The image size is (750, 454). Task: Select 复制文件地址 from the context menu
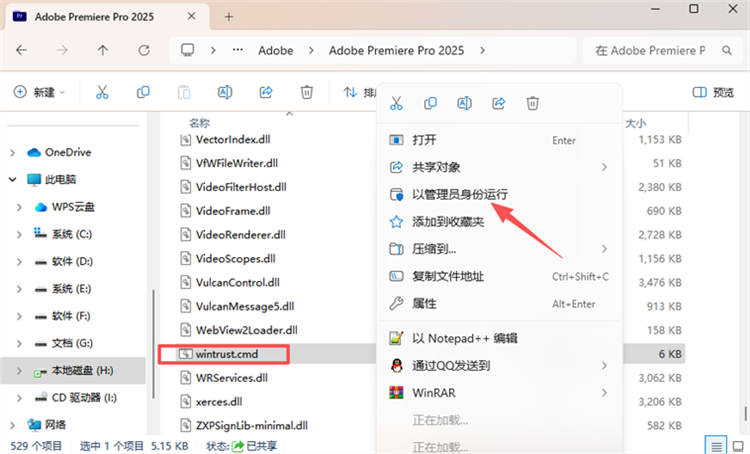point(499,276)
